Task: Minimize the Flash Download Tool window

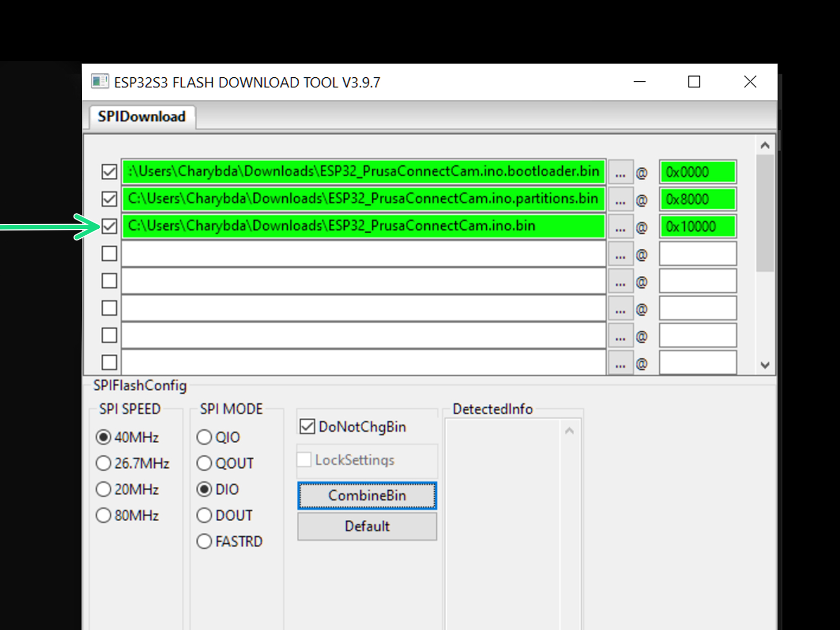Action: [639, 82]
